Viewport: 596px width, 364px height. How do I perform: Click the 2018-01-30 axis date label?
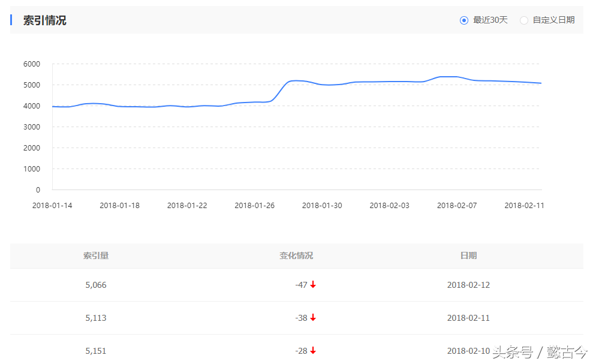point(322,206)
